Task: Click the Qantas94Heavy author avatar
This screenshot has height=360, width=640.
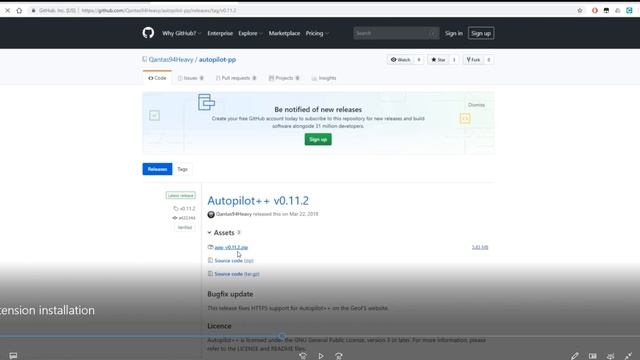Action: point(211,214)
